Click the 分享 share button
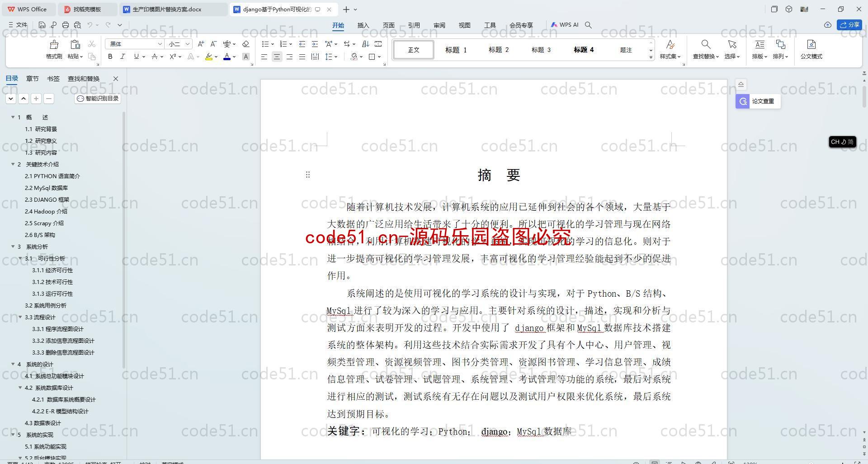The height and width of the screenshot is (464, 868). (x=849, y=25)
